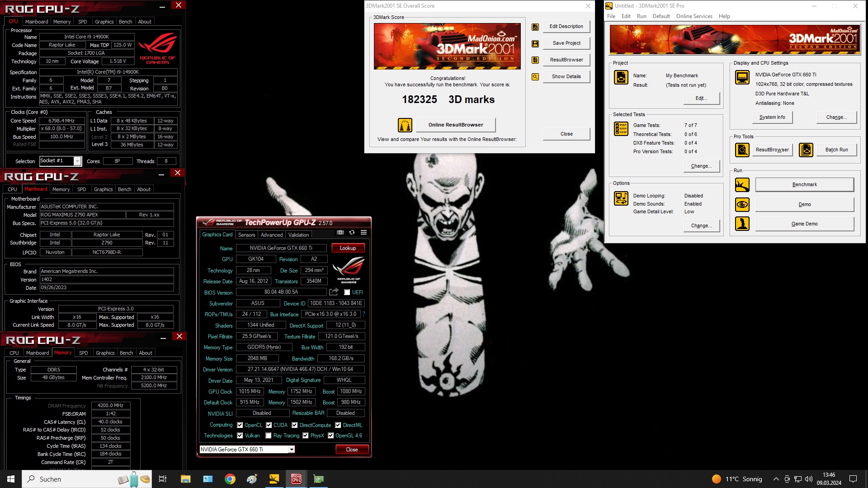Click the Batch Run button
The image size is (868, 488).
tap(836, 150)
